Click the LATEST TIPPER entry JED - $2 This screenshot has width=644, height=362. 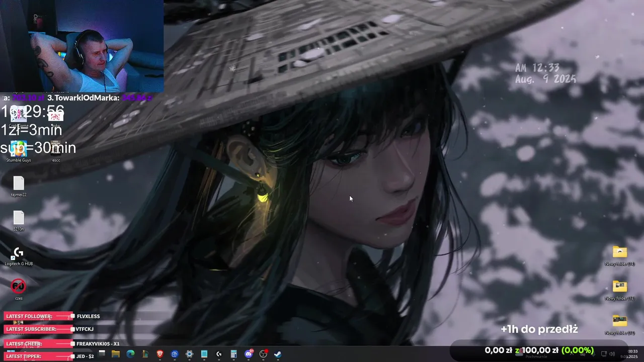click(x=85, y=356)
